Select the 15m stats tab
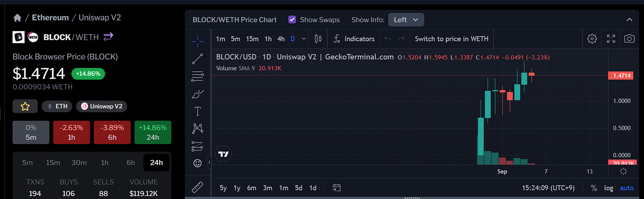Image resolution: width=644 pixels, height=199 pixels. (53, 163)
